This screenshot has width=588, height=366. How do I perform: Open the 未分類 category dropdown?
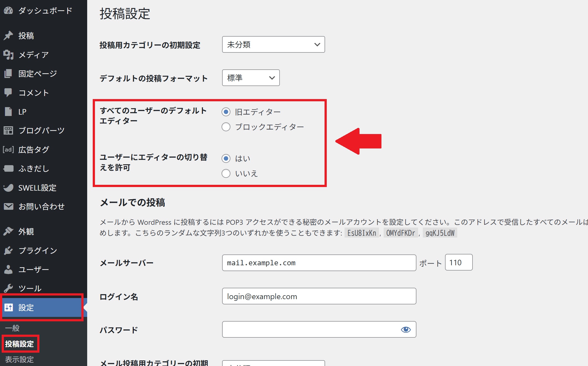[x=273, y=44]
